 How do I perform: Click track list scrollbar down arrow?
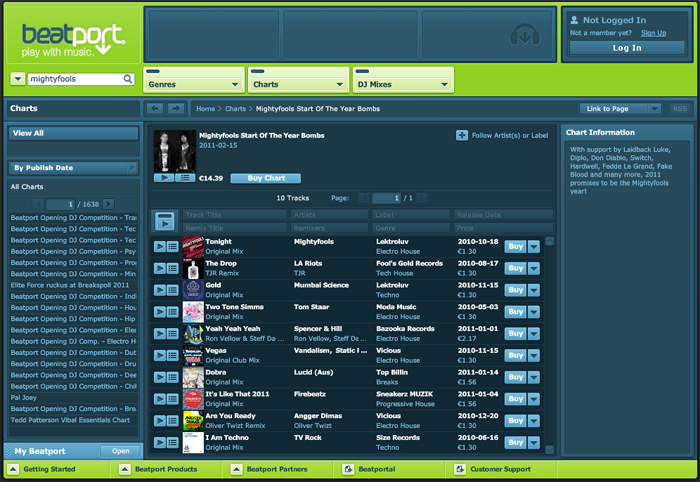[x=550, y=449]
